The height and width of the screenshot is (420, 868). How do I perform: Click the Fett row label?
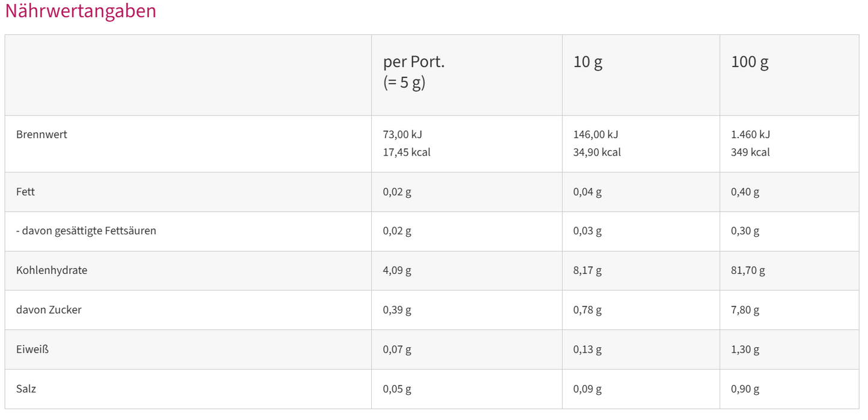[x=25, y=192]
